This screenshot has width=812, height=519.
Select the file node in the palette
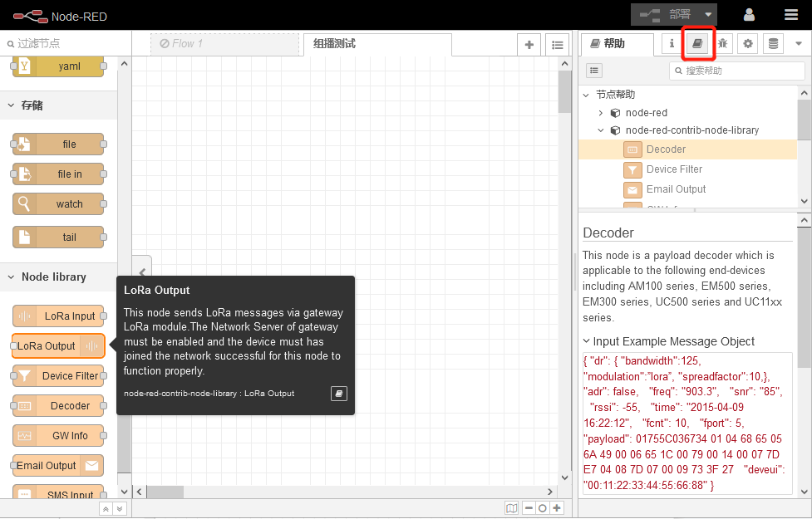(58, 144)
